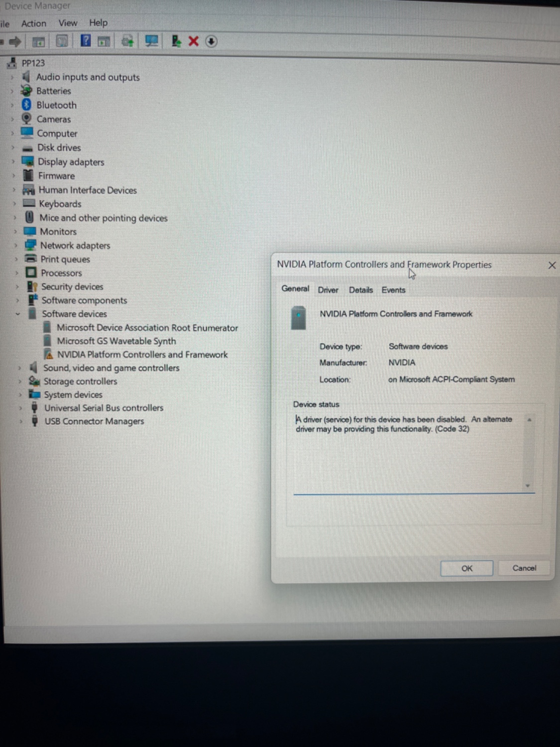Click the Action Pane toolbar icon

pyautogui.click(x=104, y=41)
